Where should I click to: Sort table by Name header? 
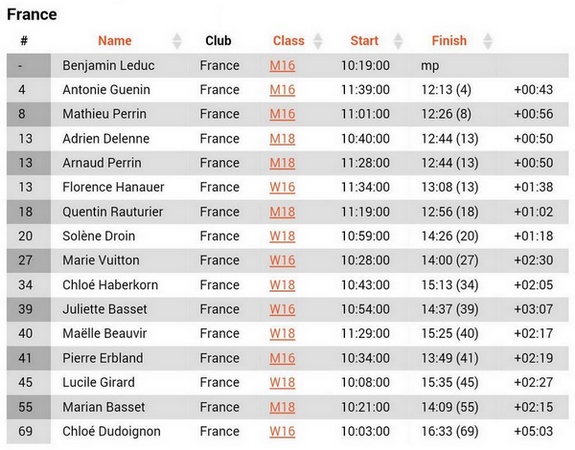115,40
